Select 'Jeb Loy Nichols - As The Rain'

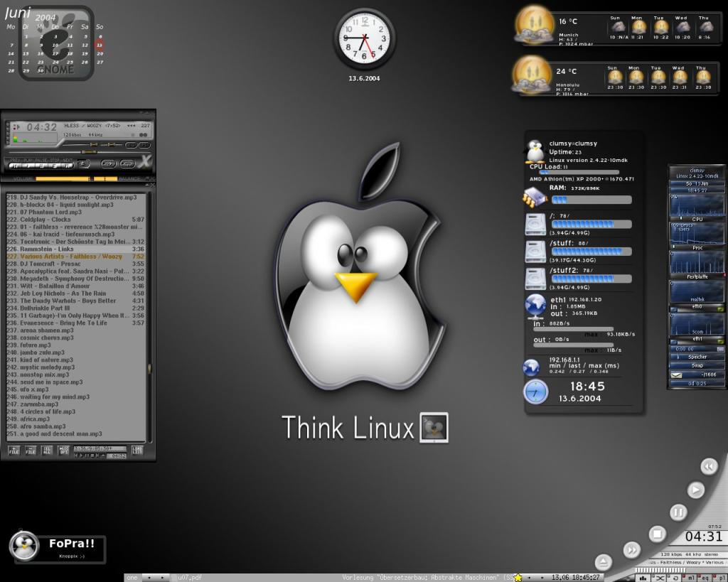(x=75, y=293)
